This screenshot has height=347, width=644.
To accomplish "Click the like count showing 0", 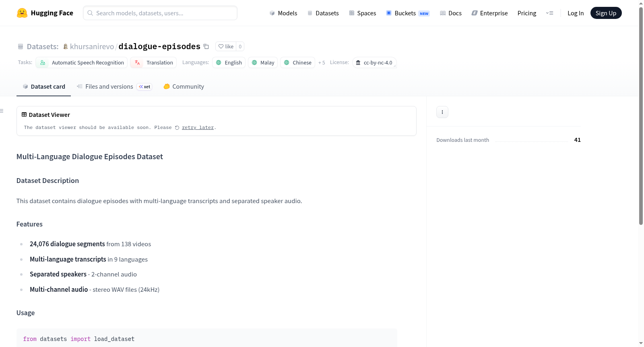I will pyautogui.click(x=240, y=46).
